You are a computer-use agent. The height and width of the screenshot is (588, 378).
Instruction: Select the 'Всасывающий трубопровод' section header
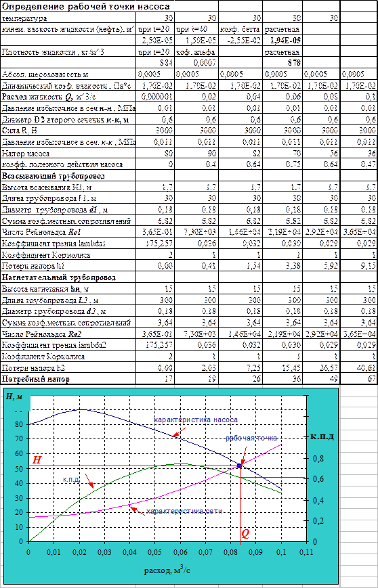pos(53,175)
